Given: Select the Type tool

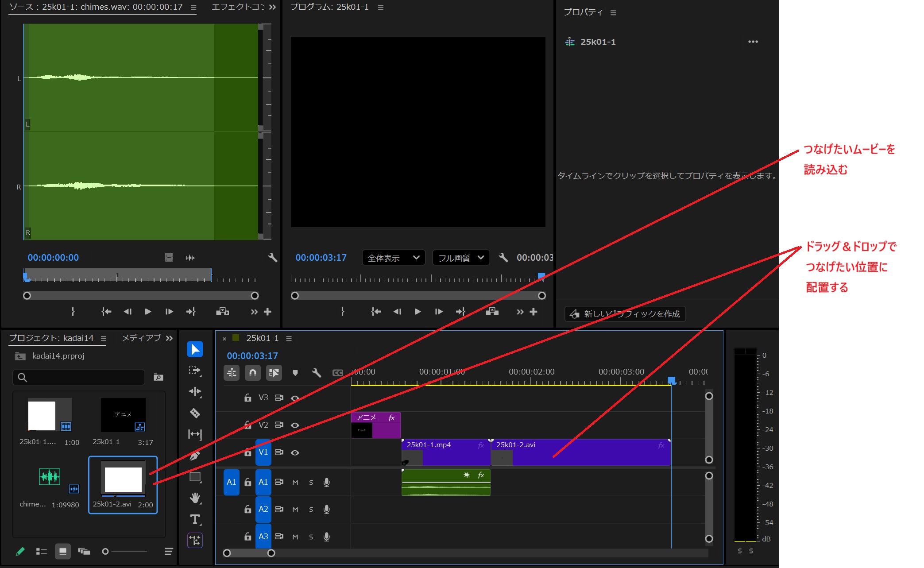Looking at the screenshot, I should pyautogui.click(x=195, y=519).
